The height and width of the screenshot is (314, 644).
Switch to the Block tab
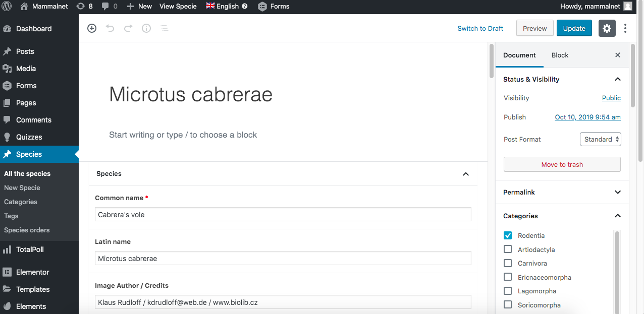click(x=560, y=55)
